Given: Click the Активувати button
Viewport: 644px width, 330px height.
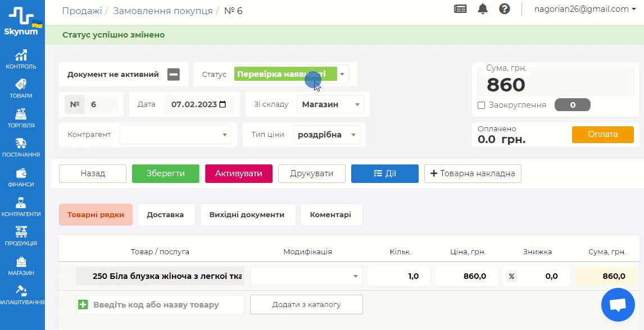Looking at the screenshot, I should pos(239,173).
